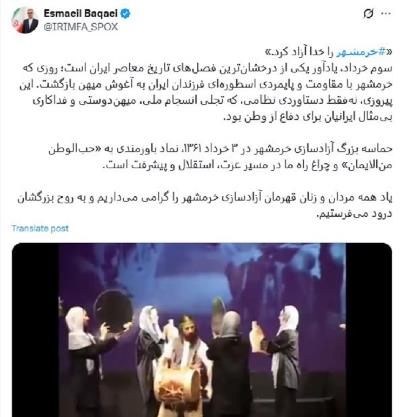Open the three-dot more options menu
This screenshot has height=417, width=400.
click(x=386, y=14)
